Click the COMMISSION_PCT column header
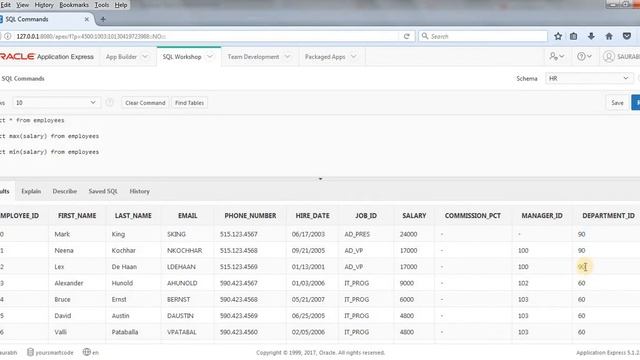This screenshot has width=640, height=360. (x=473, y=216)
